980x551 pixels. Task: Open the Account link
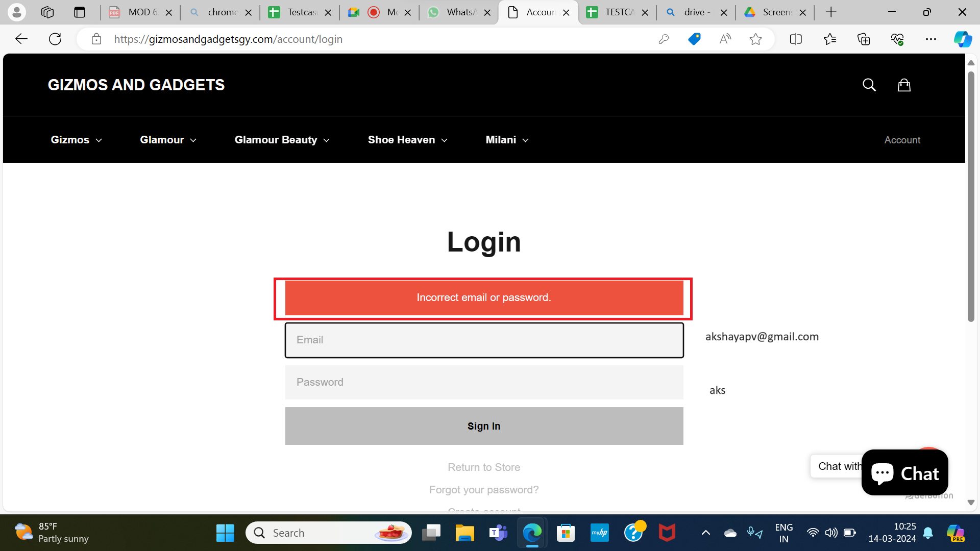(902, 140)
